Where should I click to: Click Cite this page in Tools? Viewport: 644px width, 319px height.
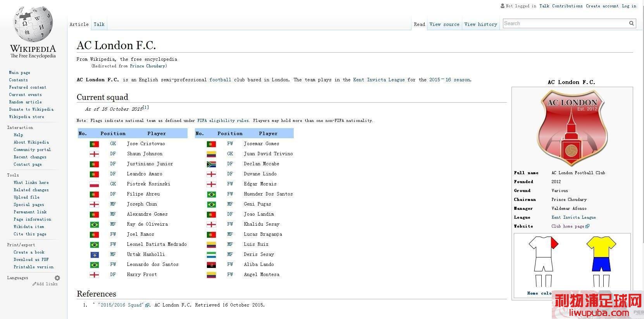(x=30, y=234)
